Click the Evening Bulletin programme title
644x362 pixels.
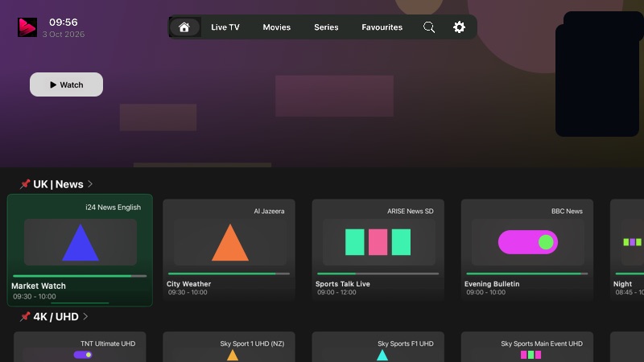[492, 284]
